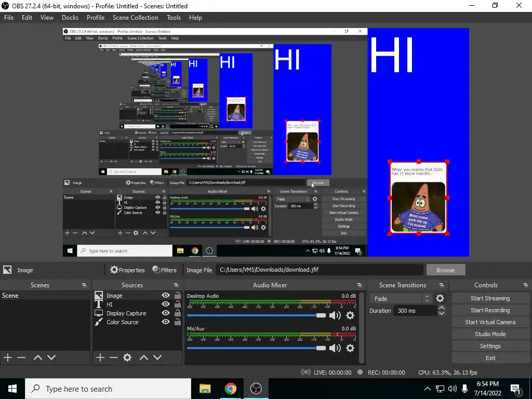Open source properties gear in Sources panel
532x399 pixels.
[x=127, y=357]
